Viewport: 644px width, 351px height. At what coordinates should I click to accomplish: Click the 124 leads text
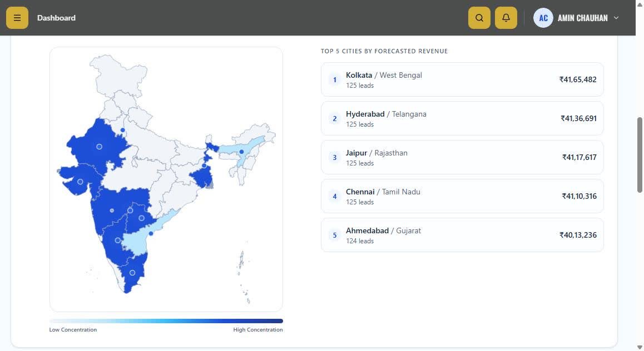pos(360,241)
